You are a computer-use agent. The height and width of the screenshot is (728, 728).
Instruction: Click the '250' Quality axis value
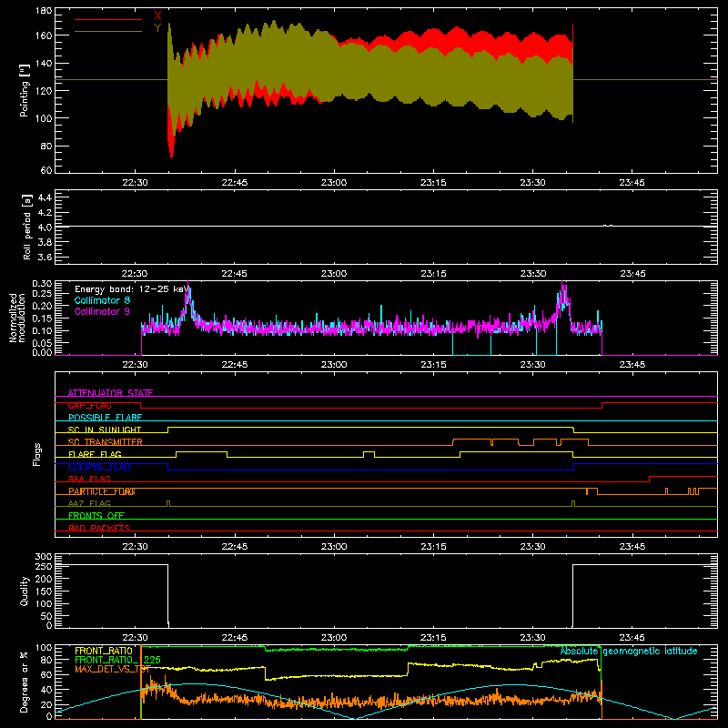[x=44, y=566]
